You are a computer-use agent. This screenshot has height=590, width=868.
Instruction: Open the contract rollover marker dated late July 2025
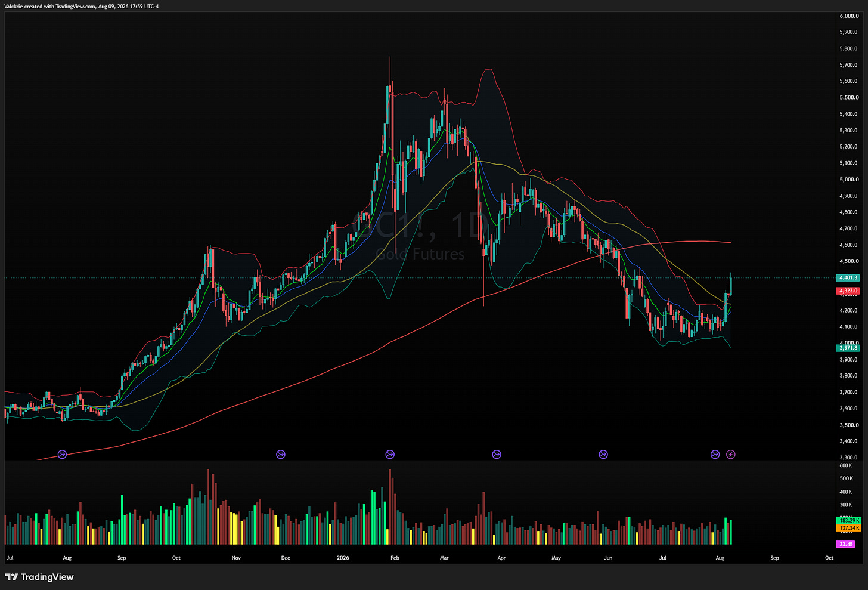[x=62, y=455]
